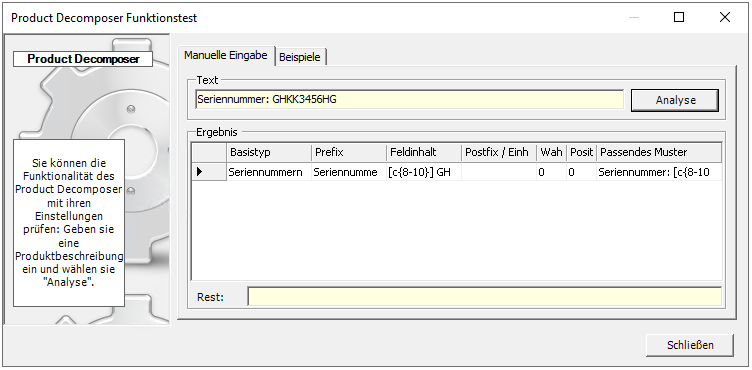Focus the Text input with Seriennummer
The height and width of the screenshot is (370, 752).
410,100
